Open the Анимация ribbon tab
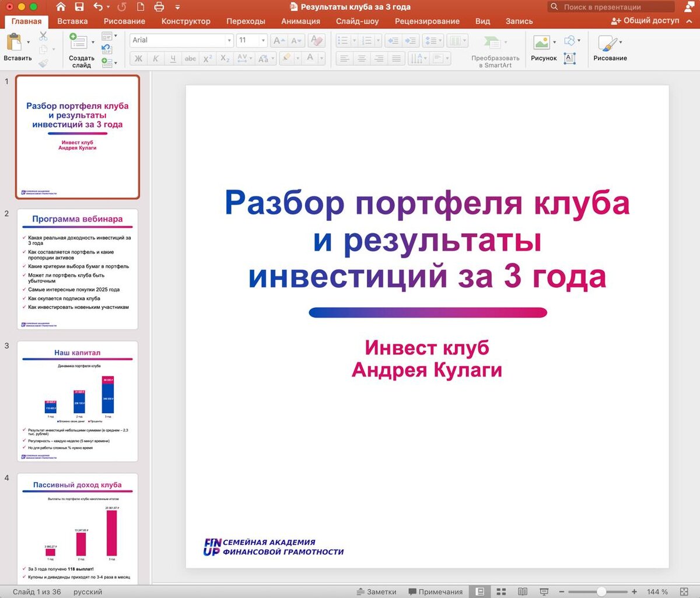This screenshot has height=598, width=700. coord(300,21)
